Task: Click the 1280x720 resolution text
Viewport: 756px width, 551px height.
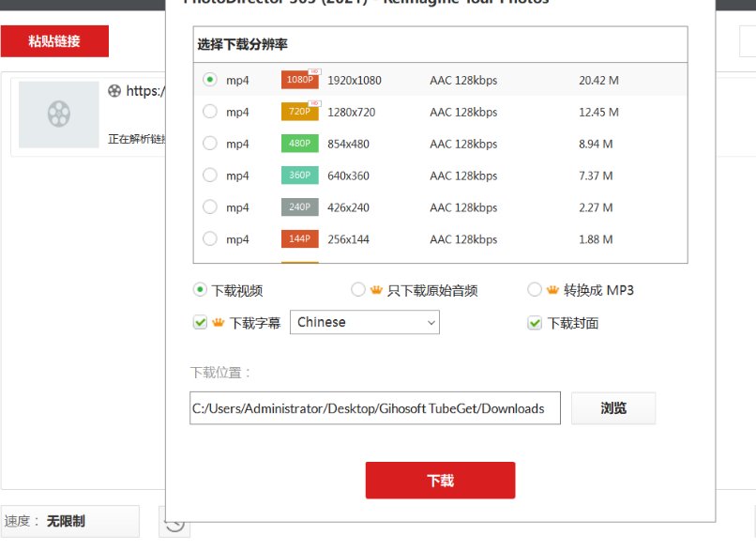Action: coord(352,112)
